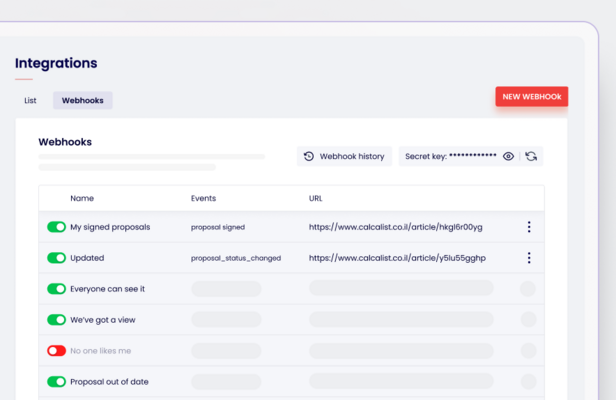Click the Updated webhook URL
616x400 pixels.
pos(397,258)
